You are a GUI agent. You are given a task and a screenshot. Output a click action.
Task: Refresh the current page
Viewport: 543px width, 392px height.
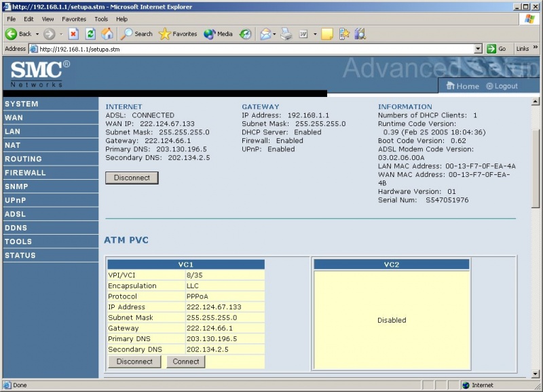point(90,34)
